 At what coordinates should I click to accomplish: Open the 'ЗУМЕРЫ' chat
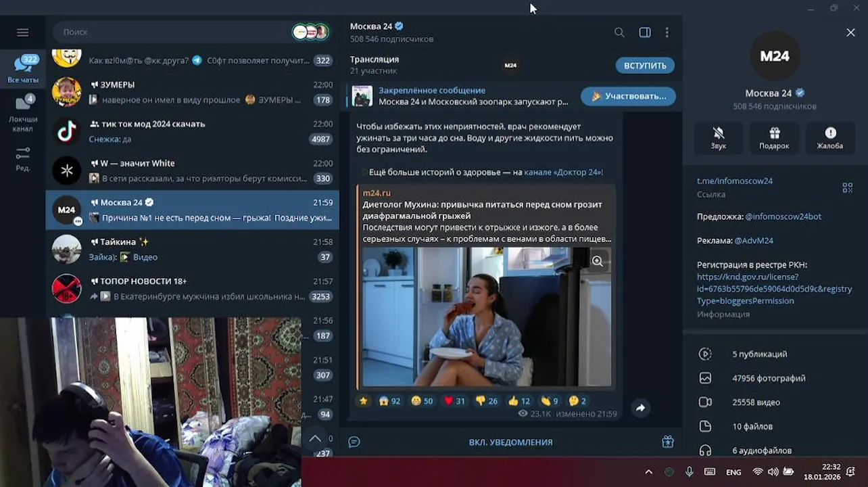(192, 92)
